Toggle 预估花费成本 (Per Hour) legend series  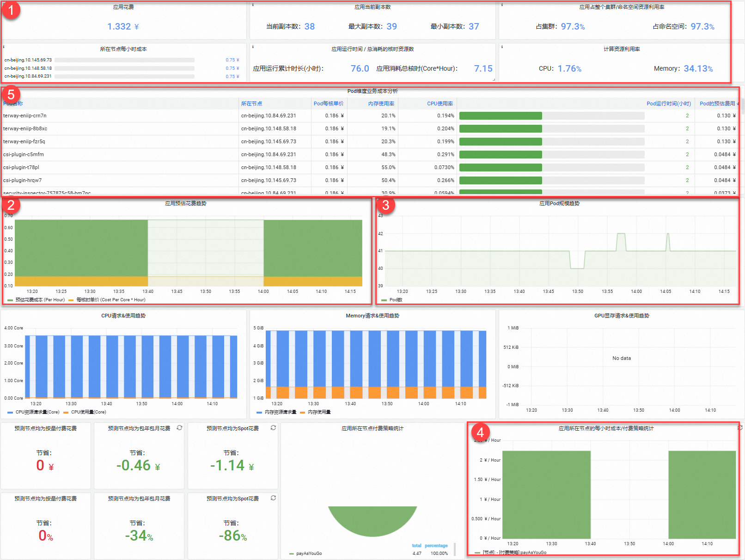point(40,300)
